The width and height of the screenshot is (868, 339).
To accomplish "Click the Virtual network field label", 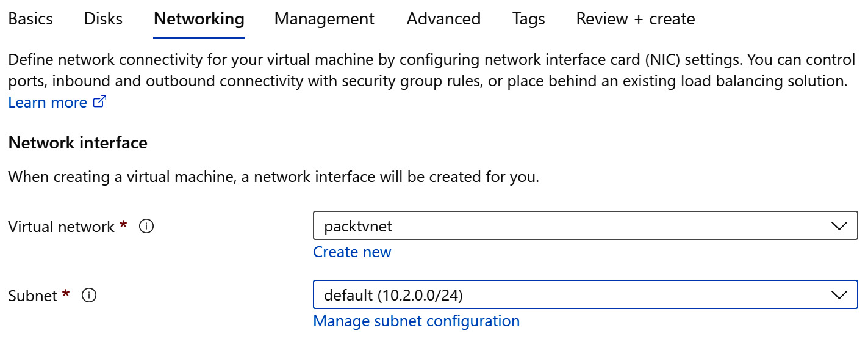I will pos(62,227).
